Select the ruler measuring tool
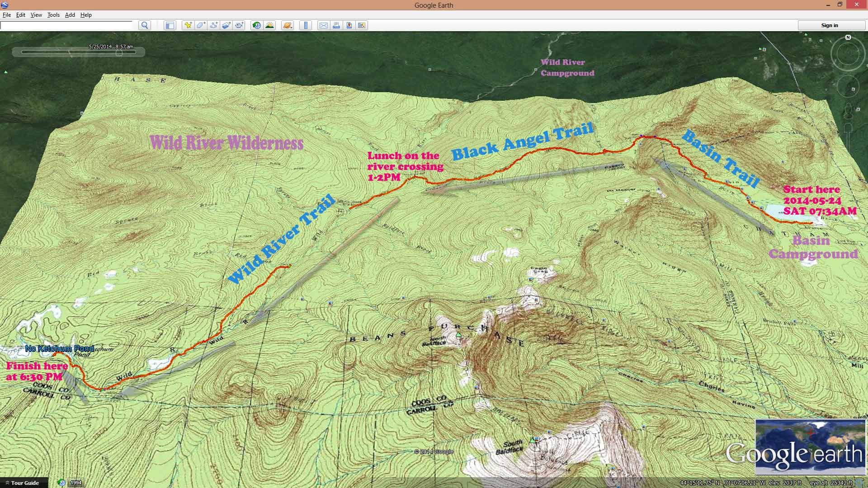 click(306, 25)
